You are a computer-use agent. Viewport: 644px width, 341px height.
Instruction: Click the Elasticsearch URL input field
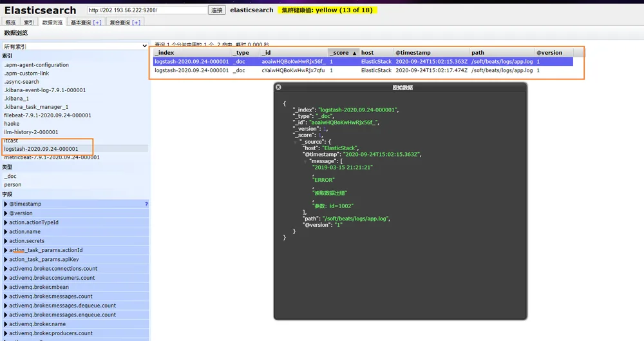pos(147,10)
